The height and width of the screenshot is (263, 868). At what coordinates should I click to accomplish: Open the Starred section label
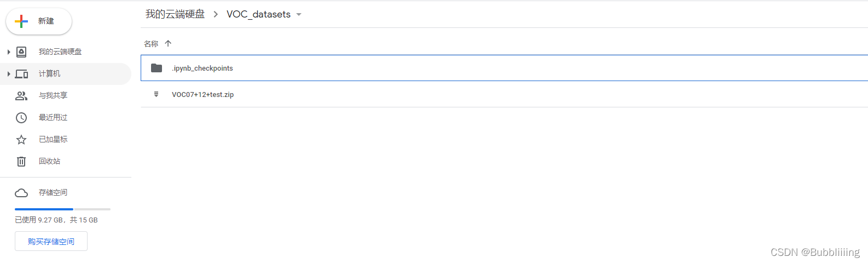(x=53, y=139)
